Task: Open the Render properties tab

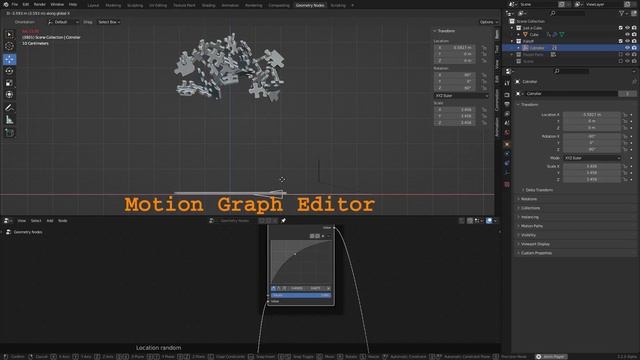Action: click(x=507, y=95)
